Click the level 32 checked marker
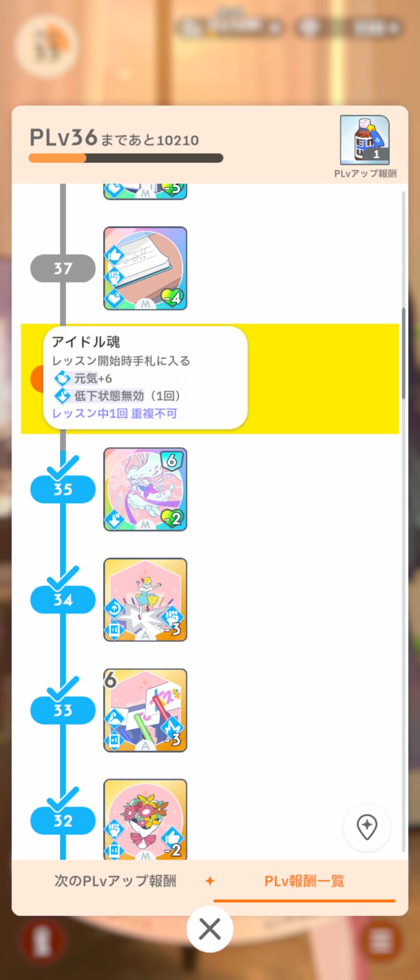420x980 pixels. click(x=63, y=821)
